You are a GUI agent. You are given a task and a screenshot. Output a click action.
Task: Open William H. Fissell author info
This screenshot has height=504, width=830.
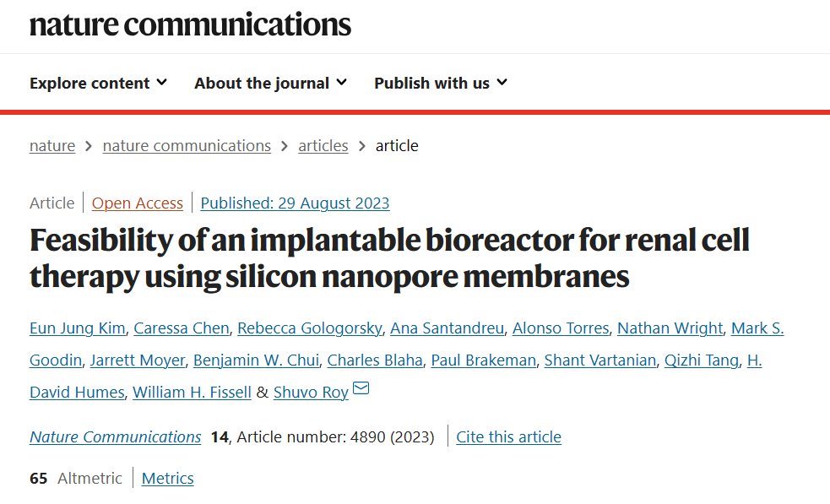pos(192,393)
